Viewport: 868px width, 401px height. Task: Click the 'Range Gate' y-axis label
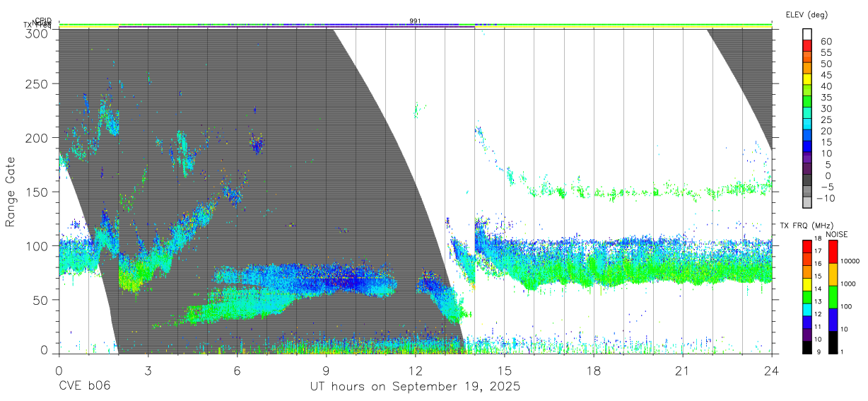[11, 192]
